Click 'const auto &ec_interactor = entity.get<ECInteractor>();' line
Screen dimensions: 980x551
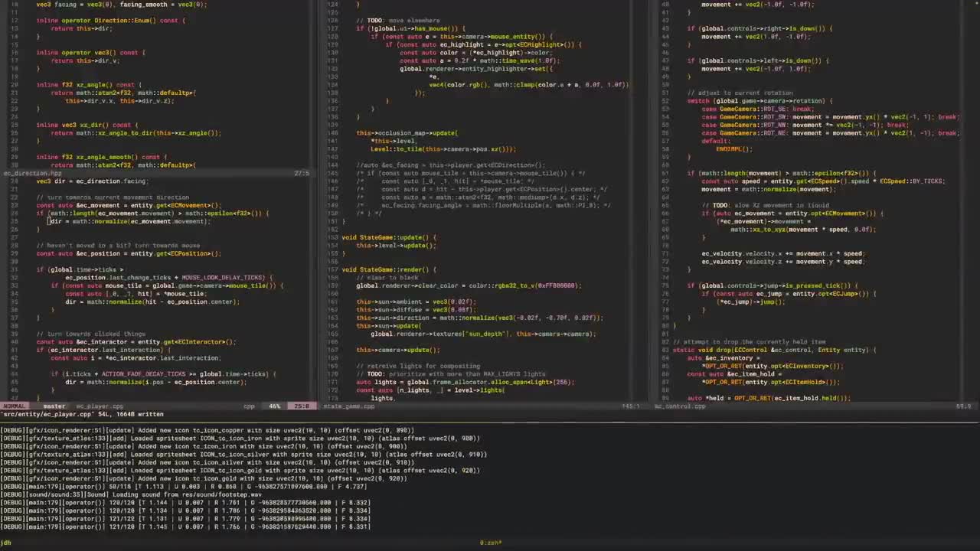pyautogui.click(x=136, y=342)
